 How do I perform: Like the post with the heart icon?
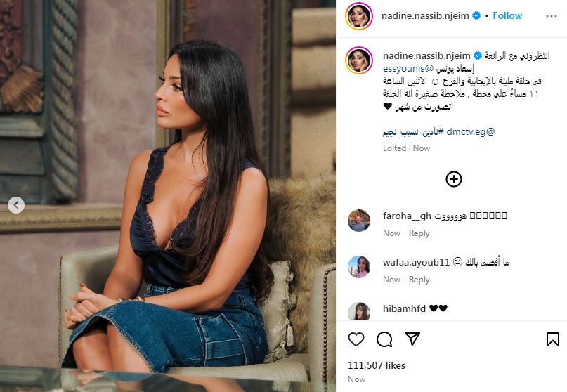coord(356,339)
